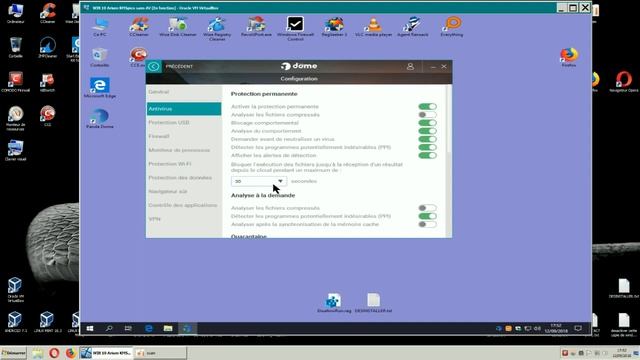
Task: Open Moniteur de processus settings
Action: click(x=184, y=150)
